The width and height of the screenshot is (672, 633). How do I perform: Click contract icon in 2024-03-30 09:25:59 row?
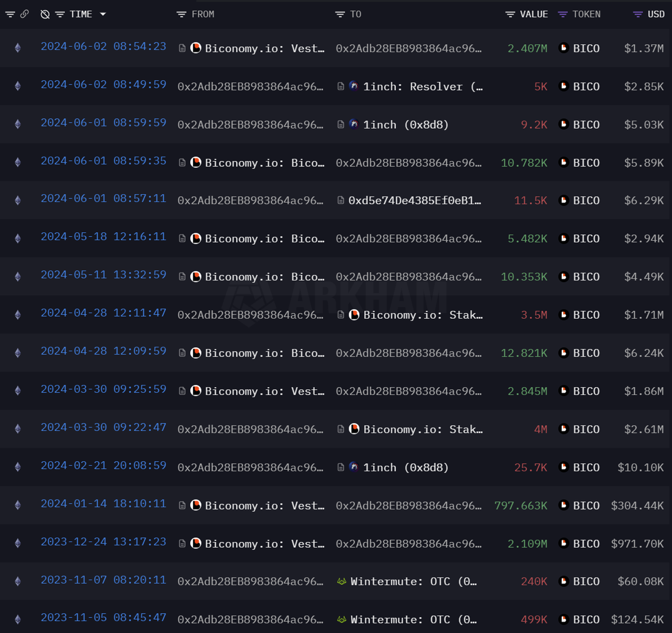pyautogui.click(x=182, y=391)
